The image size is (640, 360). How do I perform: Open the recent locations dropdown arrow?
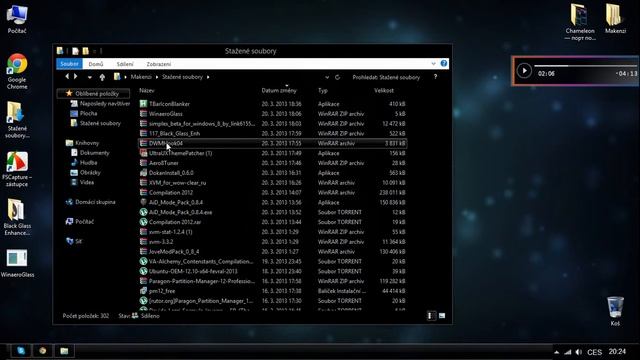pyautogui.click(x=89, y=77)
